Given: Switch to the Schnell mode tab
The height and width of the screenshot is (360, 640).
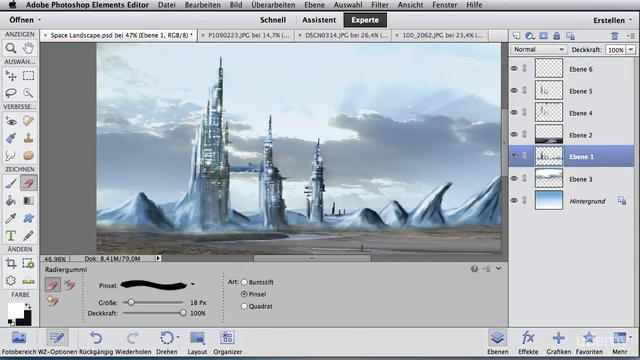Looking at the screenshot, I should 273,20.
